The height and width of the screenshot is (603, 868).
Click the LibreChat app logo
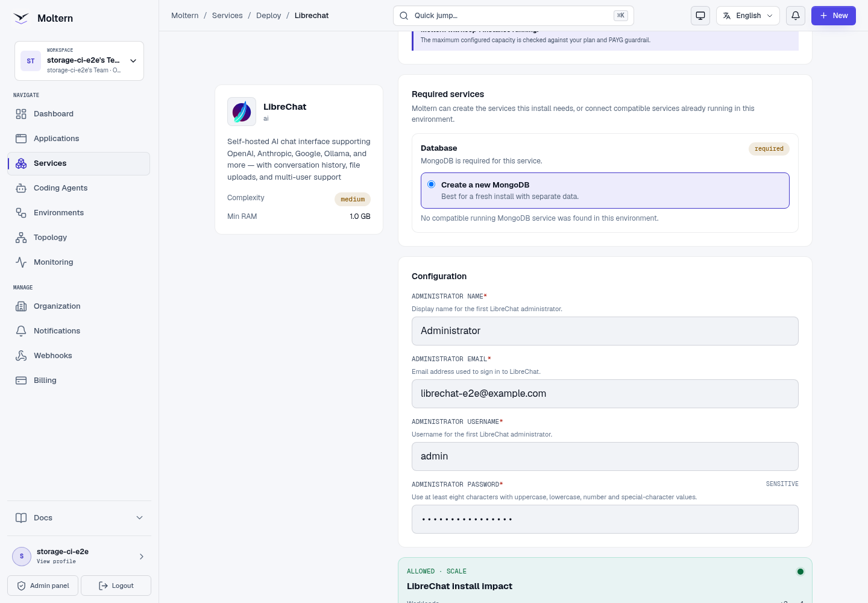[x=242, y=112]
